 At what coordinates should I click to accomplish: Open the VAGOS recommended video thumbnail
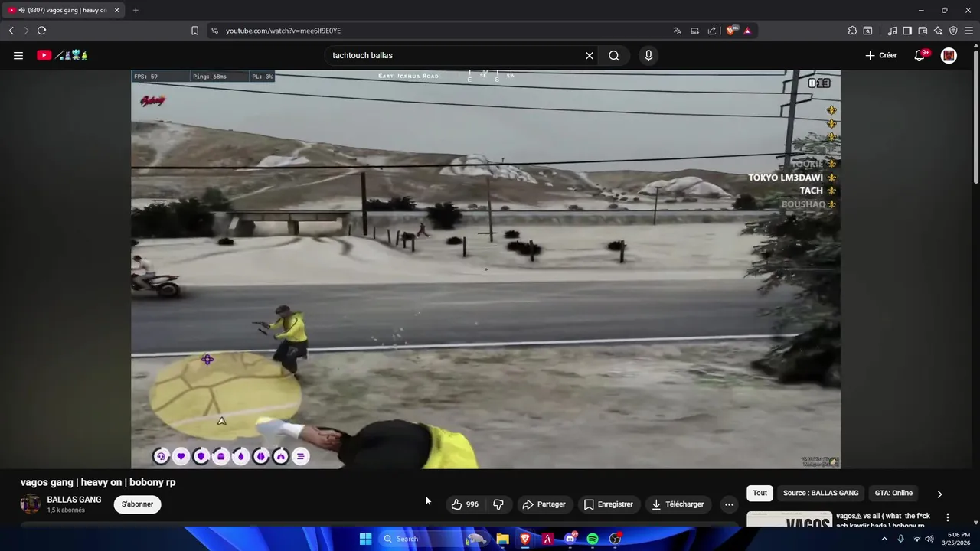pos(789,519)
